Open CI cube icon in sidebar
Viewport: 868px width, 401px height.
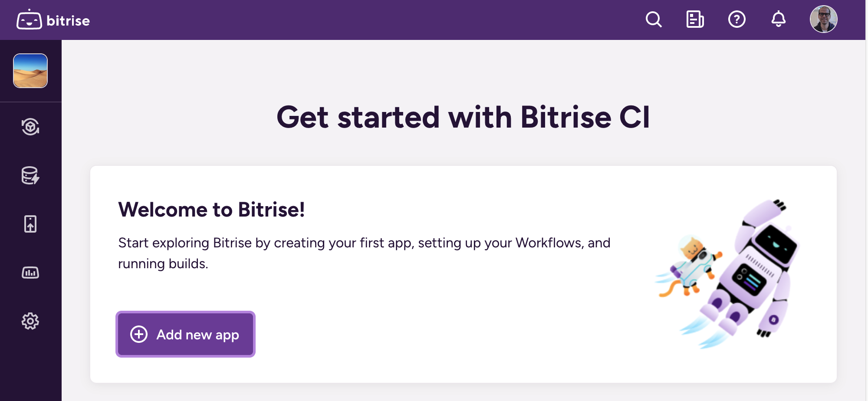(30, 127)
